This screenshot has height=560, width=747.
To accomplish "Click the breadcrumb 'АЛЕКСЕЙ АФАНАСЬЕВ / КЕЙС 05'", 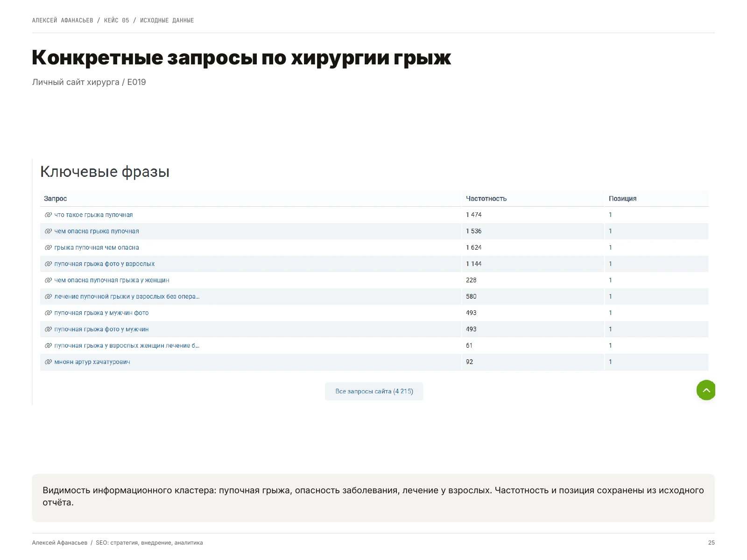I will point(80,20).
